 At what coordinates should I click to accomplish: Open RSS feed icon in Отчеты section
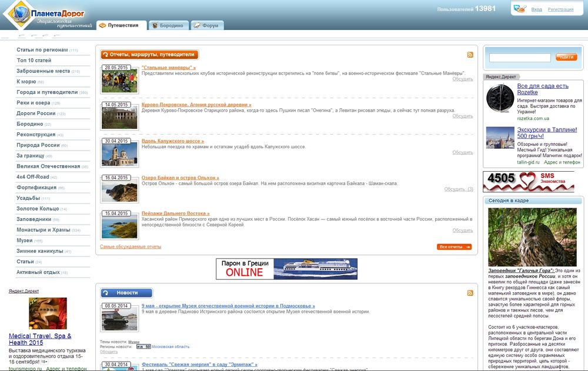[470, 55]
